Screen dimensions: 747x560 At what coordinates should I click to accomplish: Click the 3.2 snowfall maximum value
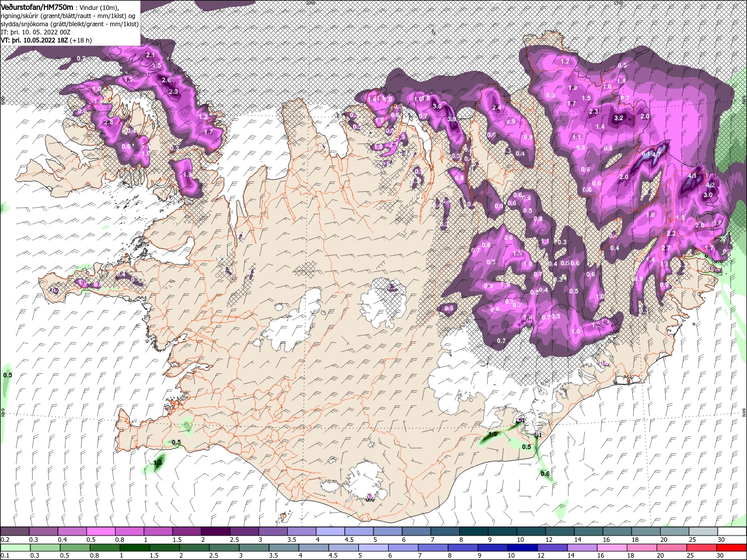click(619, 118)
